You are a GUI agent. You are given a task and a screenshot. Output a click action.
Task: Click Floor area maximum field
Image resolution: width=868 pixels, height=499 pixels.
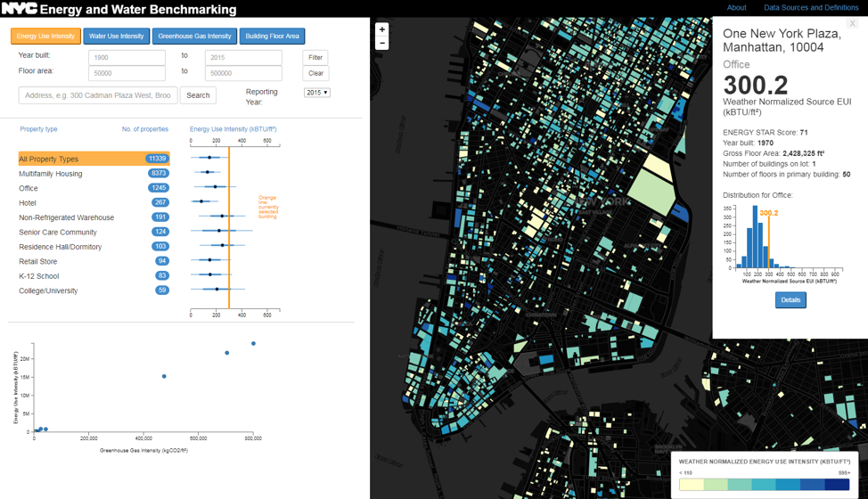pos(243,73)
